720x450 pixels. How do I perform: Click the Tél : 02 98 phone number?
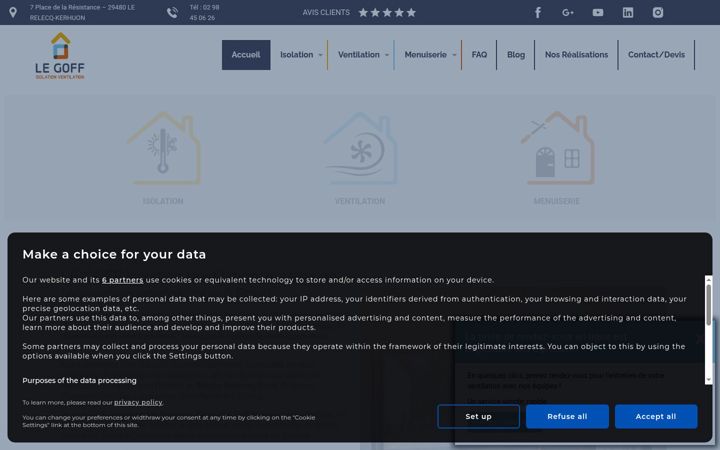click(x=204, y=12)
